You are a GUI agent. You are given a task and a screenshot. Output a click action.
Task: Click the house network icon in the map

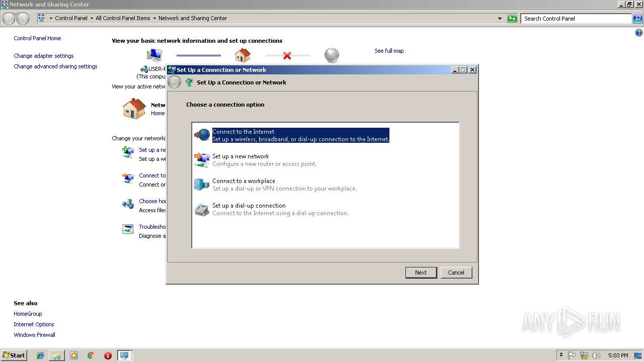click(243, 55)
